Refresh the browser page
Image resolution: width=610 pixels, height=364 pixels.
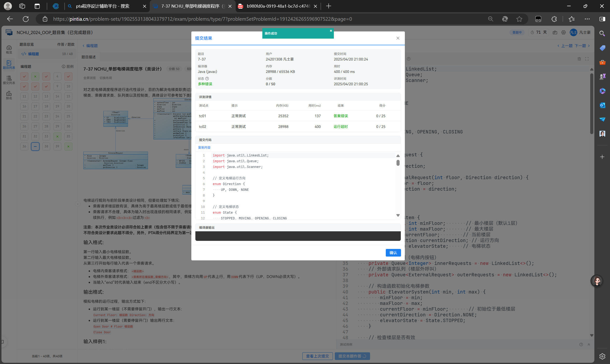pyautogui.click(x=26, y=19)
